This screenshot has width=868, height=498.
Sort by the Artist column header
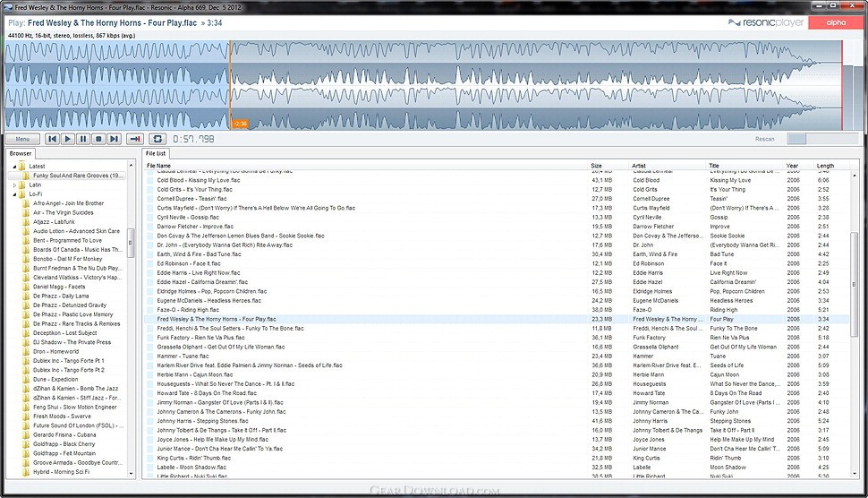click(x=668, y=166)
